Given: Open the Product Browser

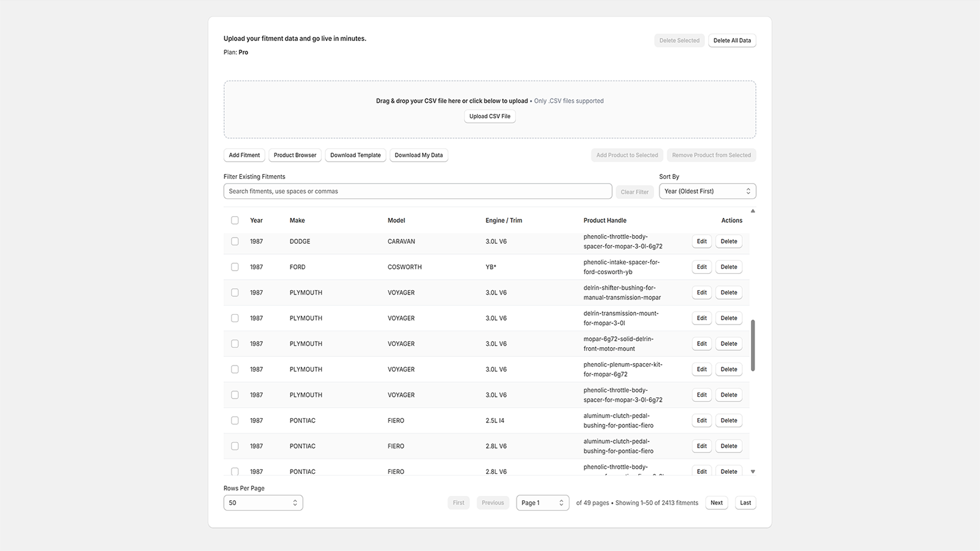Looking at the screenshot, I should [x=295, y=155].
